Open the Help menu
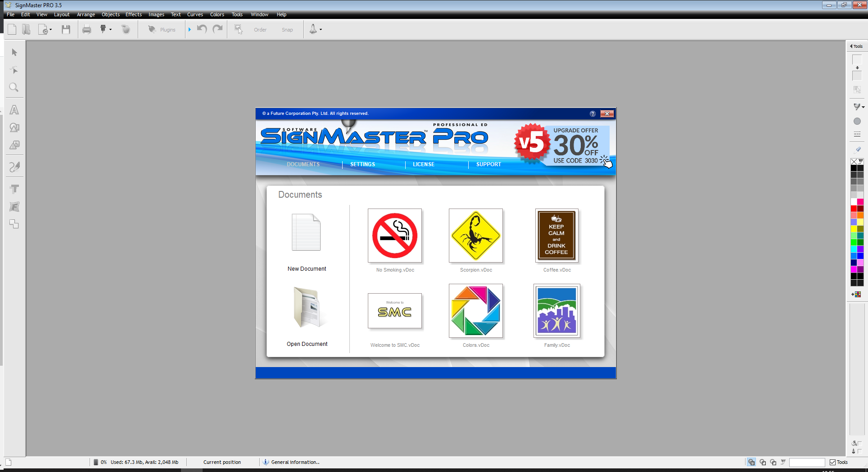 coord(281,14)
